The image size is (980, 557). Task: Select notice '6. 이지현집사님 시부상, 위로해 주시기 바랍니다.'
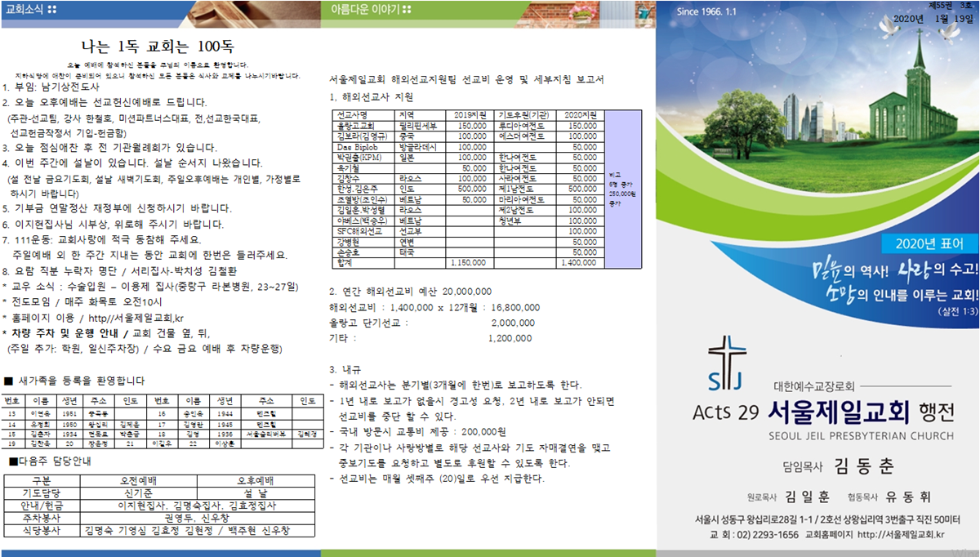114,224
